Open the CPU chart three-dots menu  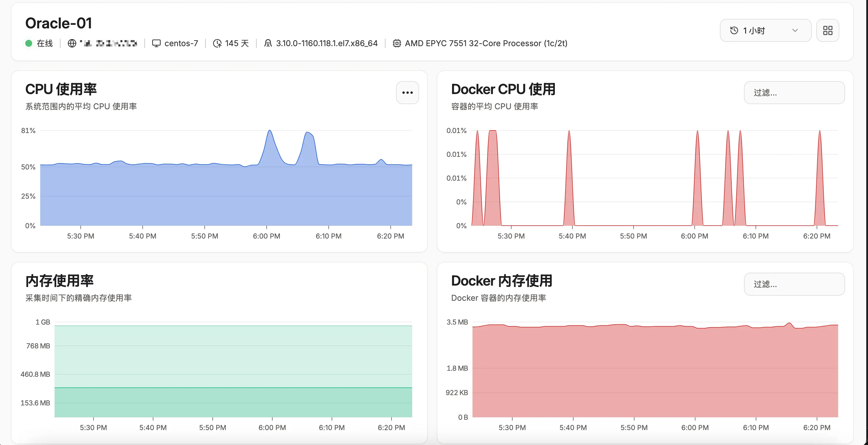point(407,93)
